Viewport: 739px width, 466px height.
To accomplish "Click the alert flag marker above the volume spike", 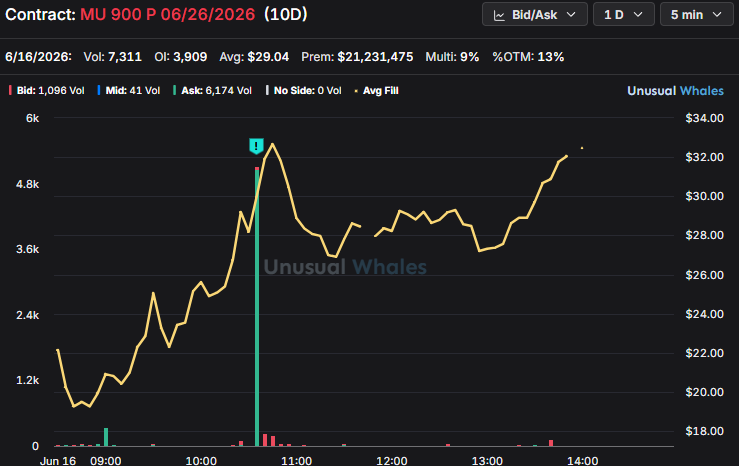I will coord(256,146).
